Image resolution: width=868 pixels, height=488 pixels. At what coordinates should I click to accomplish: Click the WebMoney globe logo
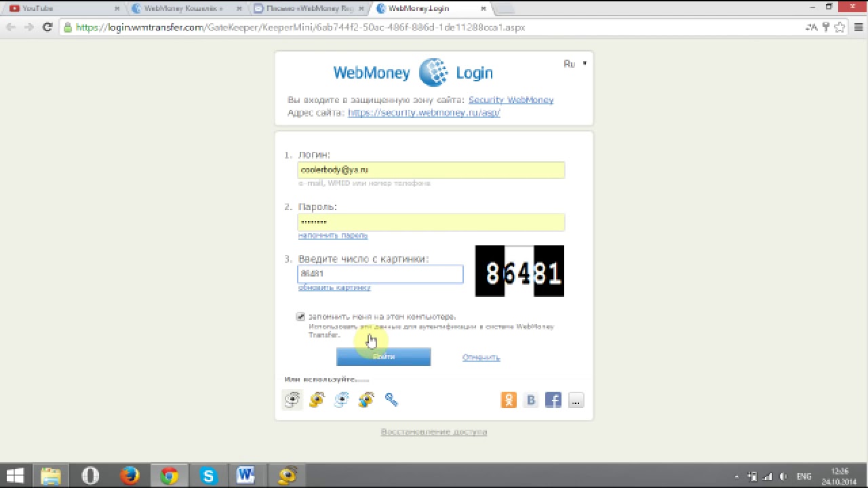(433, 73)
